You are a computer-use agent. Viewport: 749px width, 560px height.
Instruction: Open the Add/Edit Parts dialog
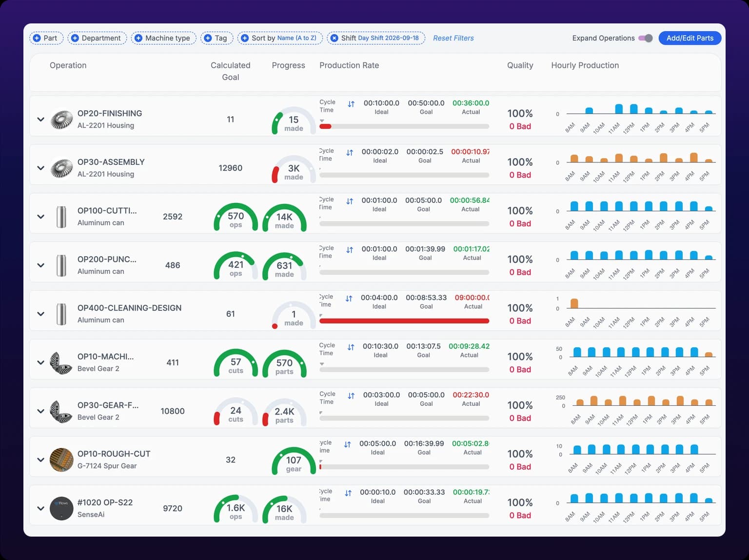pos(690,38)
